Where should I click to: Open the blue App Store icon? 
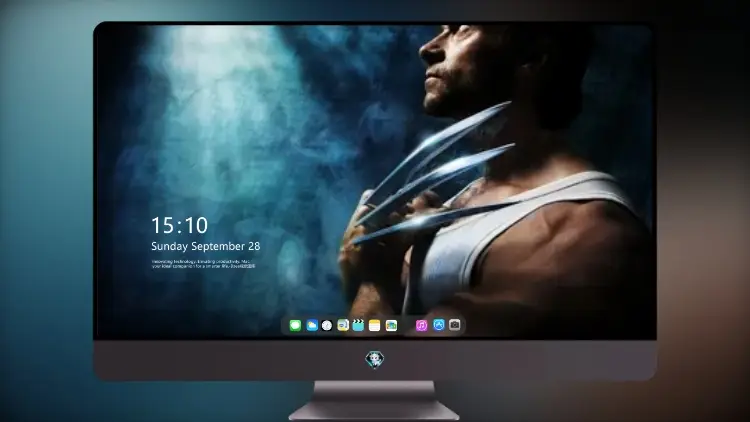pos(439,325)
